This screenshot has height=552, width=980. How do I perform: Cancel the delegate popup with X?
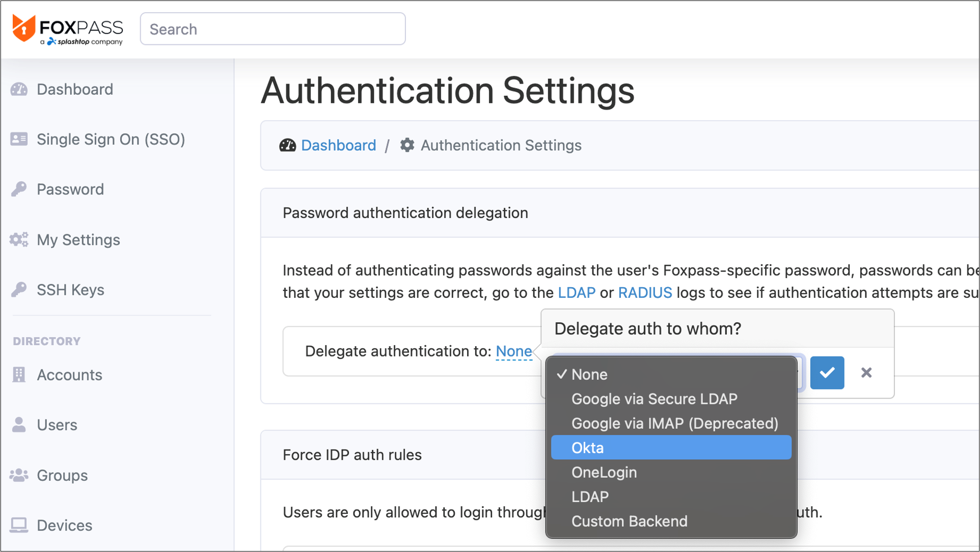click(866, 373)
